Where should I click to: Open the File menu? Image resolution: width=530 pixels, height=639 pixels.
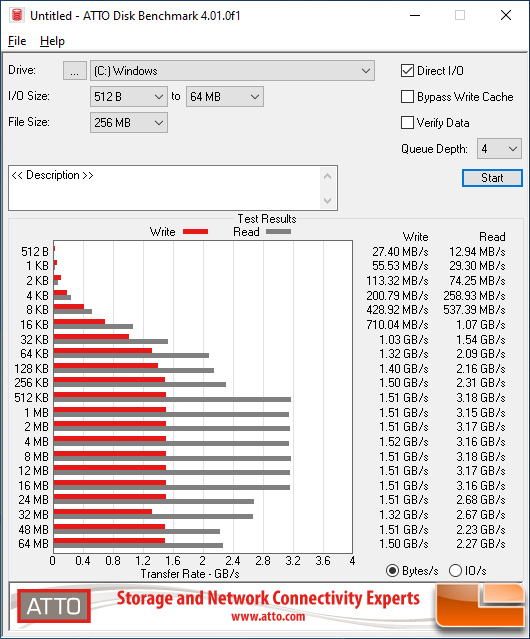[17, 41]
